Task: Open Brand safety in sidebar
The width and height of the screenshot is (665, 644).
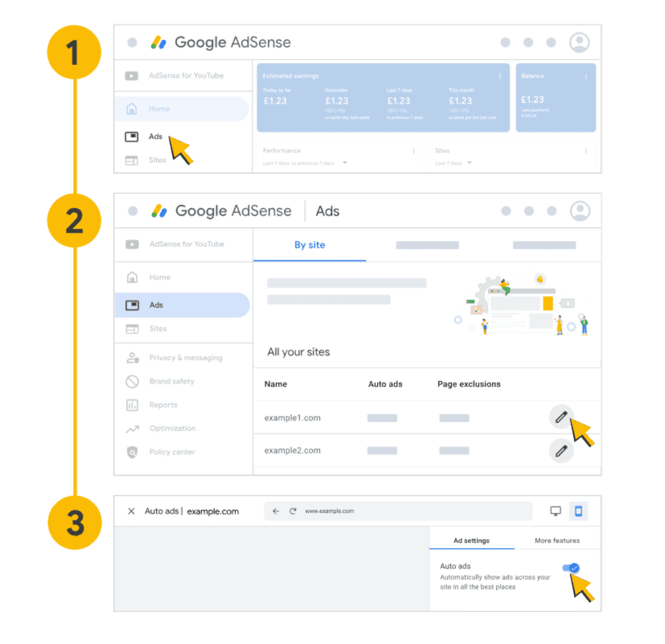Action: tap(172, 381)
